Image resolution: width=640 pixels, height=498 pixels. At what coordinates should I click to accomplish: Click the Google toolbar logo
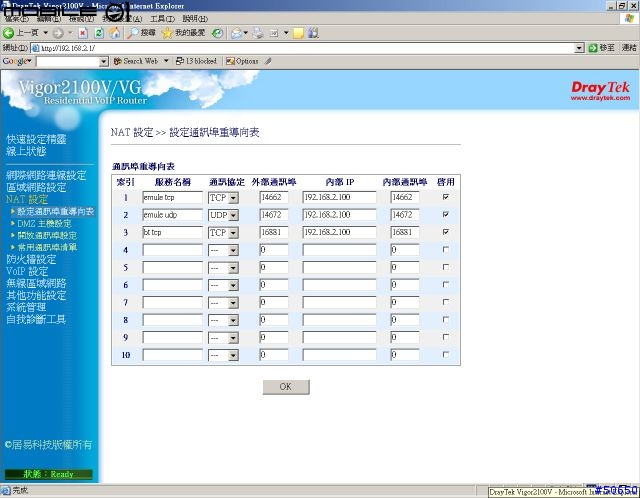click(15, 61)
